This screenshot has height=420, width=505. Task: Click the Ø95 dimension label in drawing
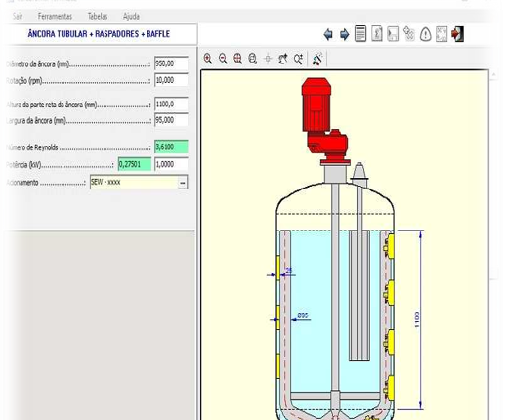(303, 315)
